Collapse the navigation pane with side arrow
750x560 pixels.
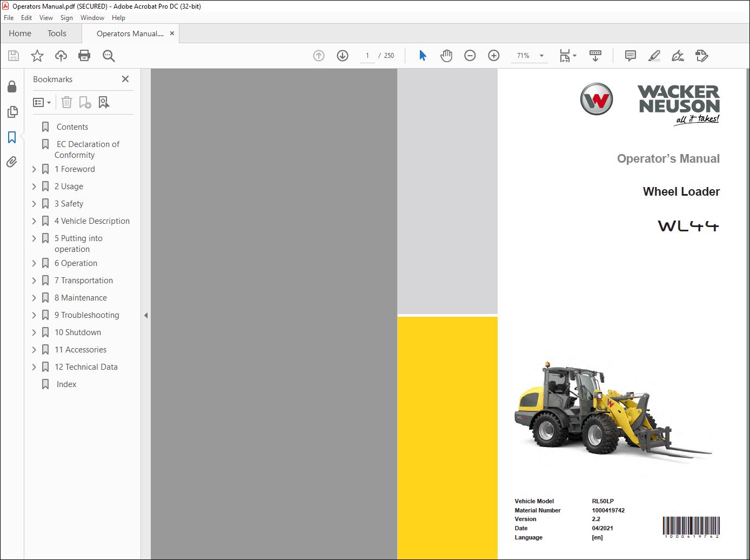coord(145,315)
